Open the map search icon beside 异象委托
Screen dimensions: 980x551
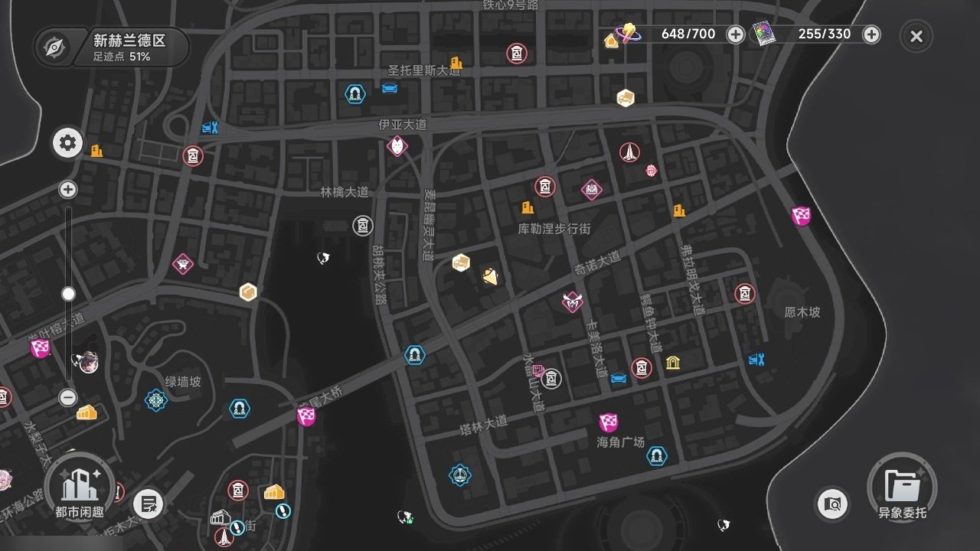coord(832,504)
